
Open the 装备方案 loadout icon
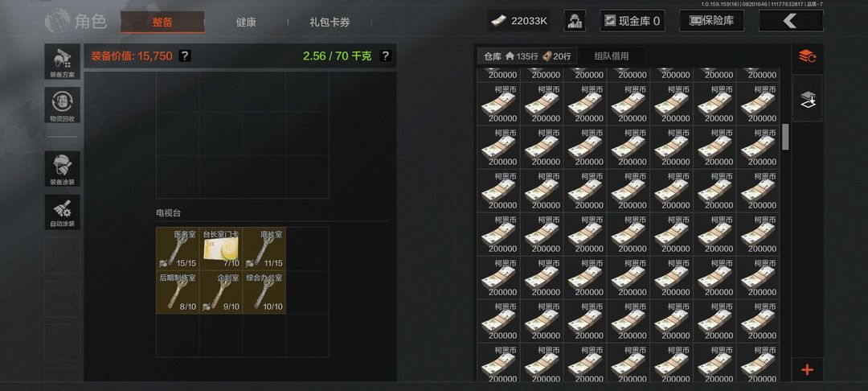(x=62, y=62)
